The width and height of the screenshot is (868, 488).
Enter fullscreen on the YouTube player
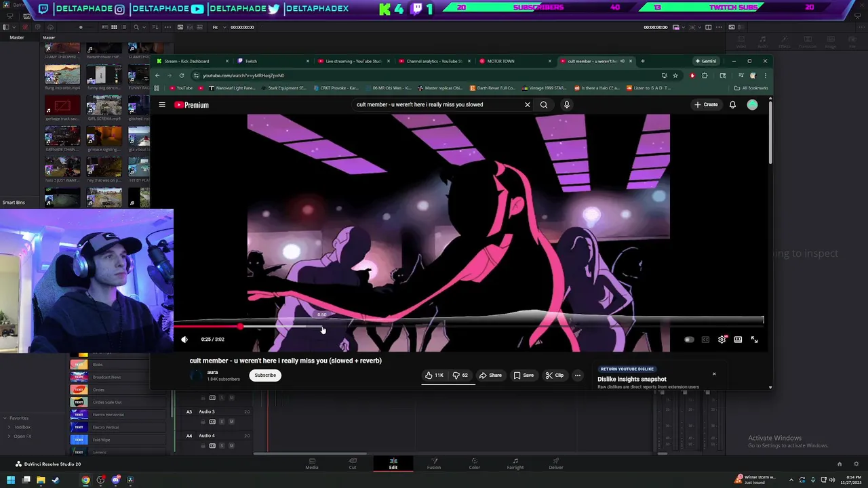click(x=754, y=340)
